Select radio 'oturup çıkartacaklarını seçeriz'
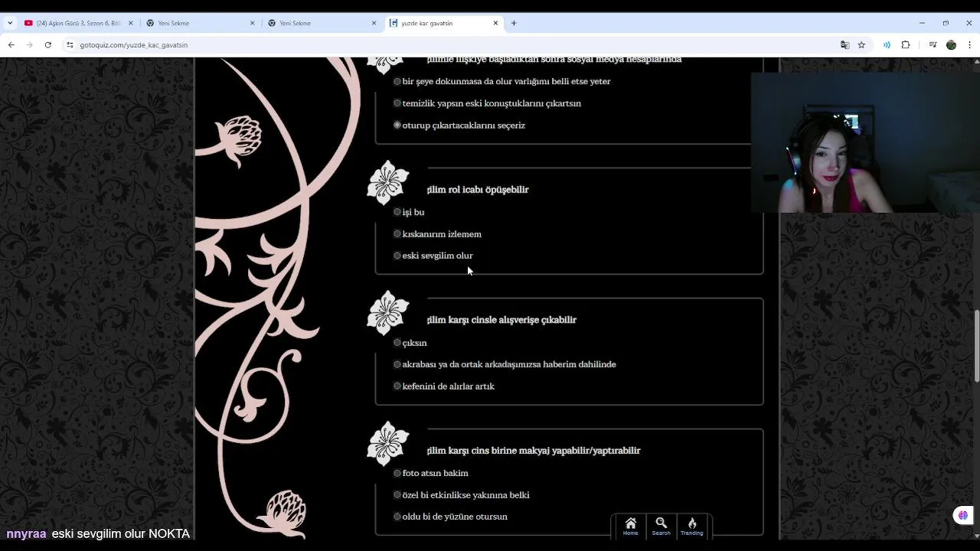Image resolution: width=980 pixels, height=551 pixels. coord(397,125)
